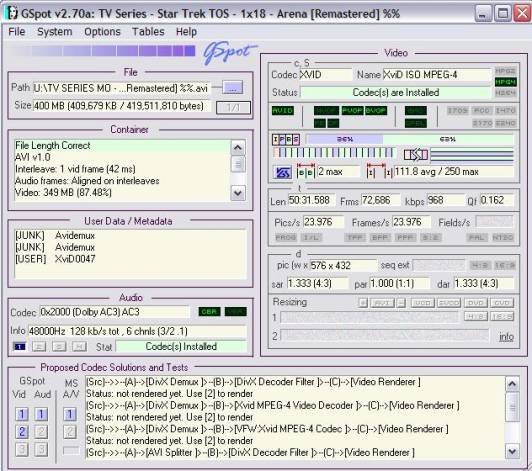Click the PVOP green indicator
Screen dimensions: 532x471
(x=352, y=111)
